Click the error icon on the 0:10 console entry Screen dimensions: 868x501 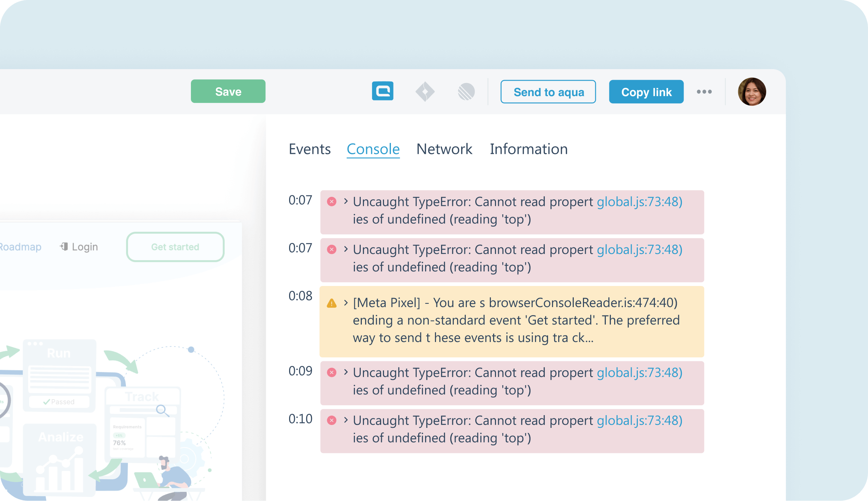(331, 421)
